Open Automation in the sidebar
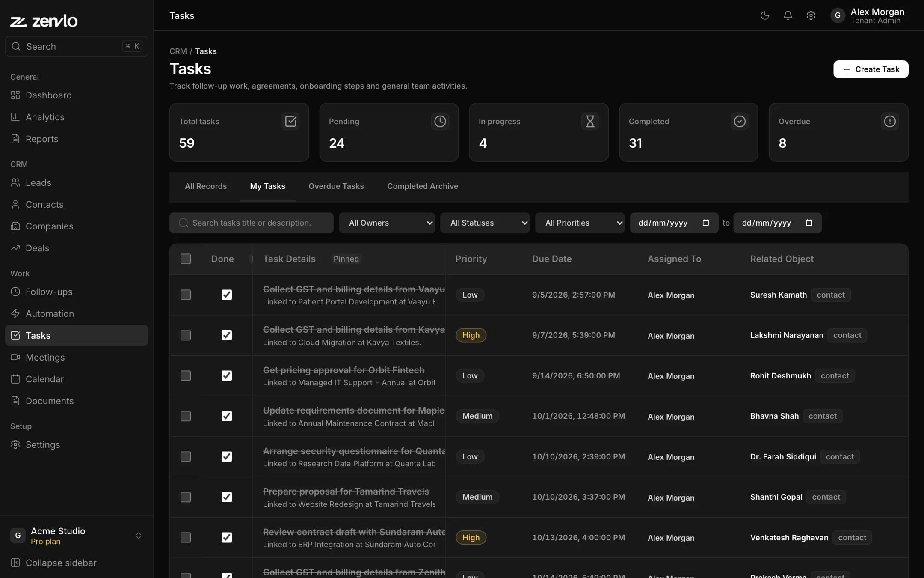924x578 pixels. [x=77, y=313]
